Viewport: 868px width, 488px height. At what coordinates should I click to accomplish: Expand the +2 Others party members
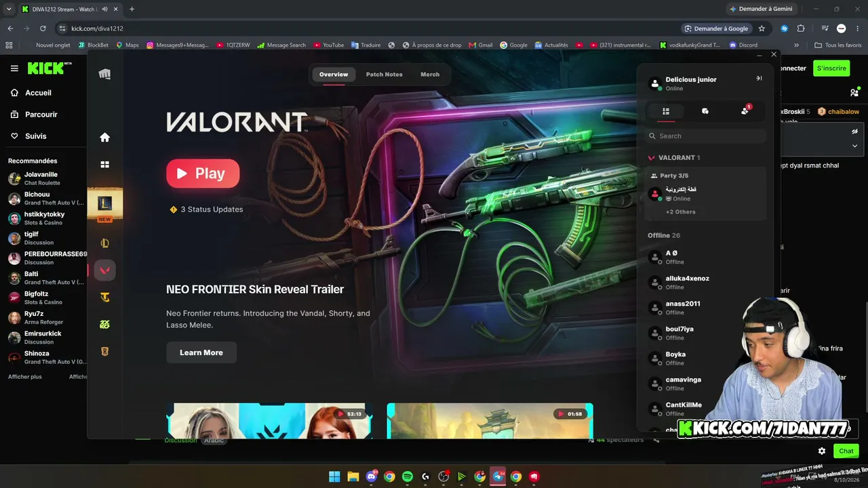pyautogui.click(x=680, y=212)
